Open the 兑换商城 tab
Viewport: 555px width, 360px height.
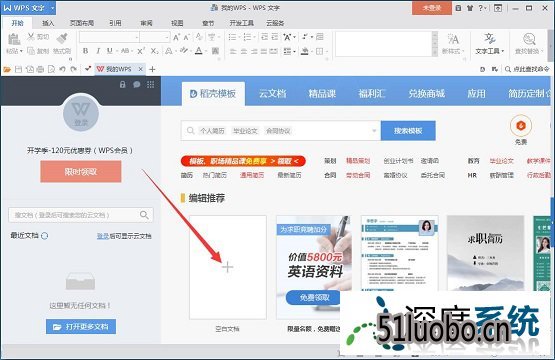click(426, 93)
